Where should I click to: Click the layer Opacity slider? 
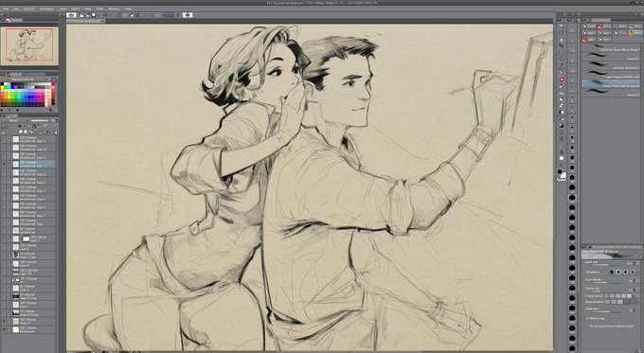coord(40,121)
